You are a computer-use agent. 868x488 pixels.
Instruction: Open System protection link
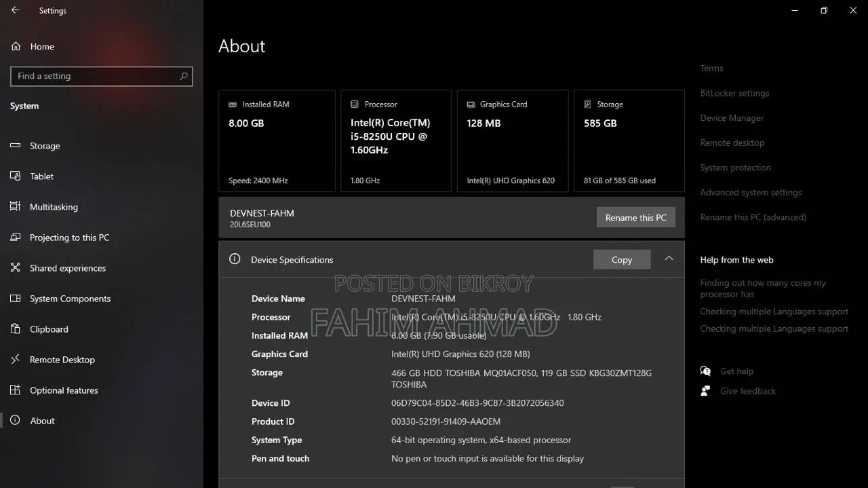tap(735, 168)
